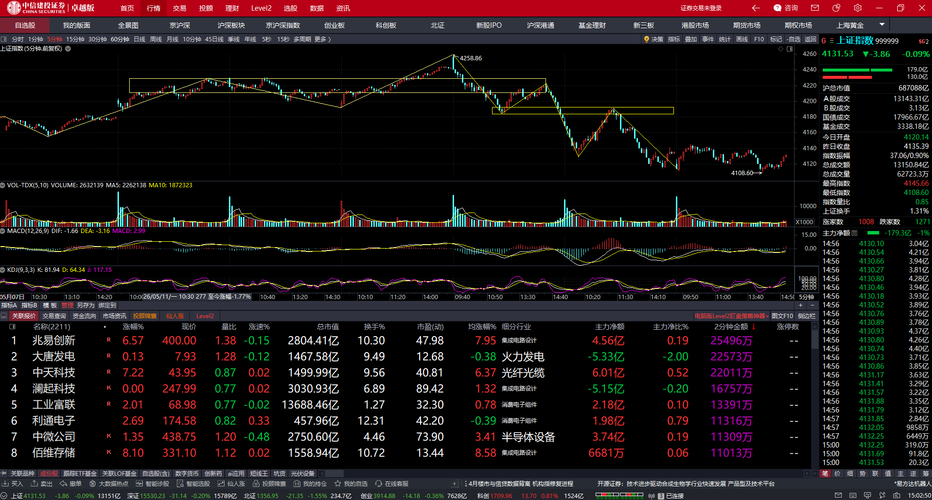Expand the market tabs dropdown after 上海黄金
932x500 pixels.
coord(882,25)
